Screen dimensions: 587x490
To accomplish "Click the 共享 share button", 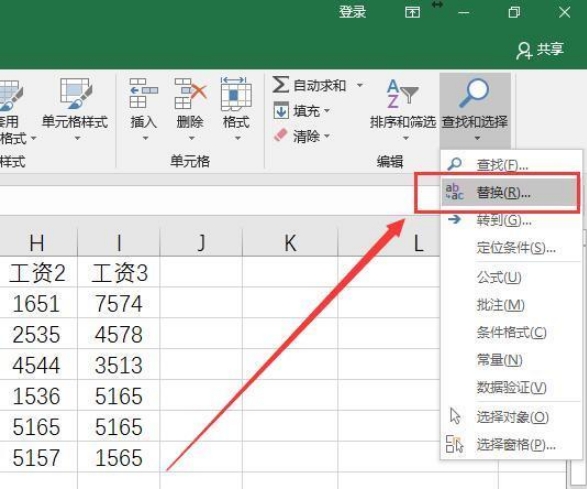I will 540,49.
